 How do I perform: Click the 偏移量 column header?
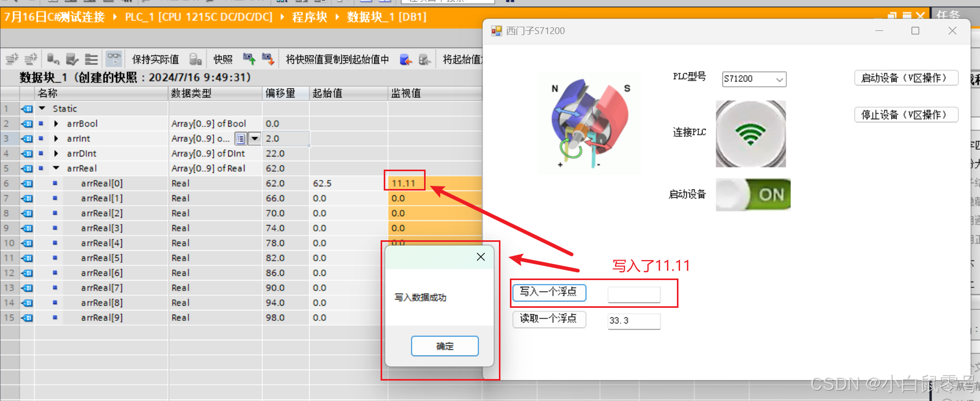(x=286, y=93)
